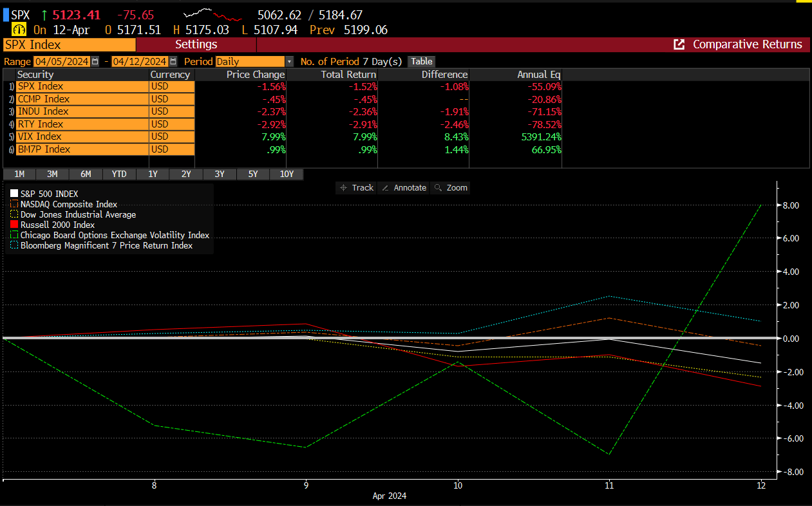Click the last price 5123.41

76,14
